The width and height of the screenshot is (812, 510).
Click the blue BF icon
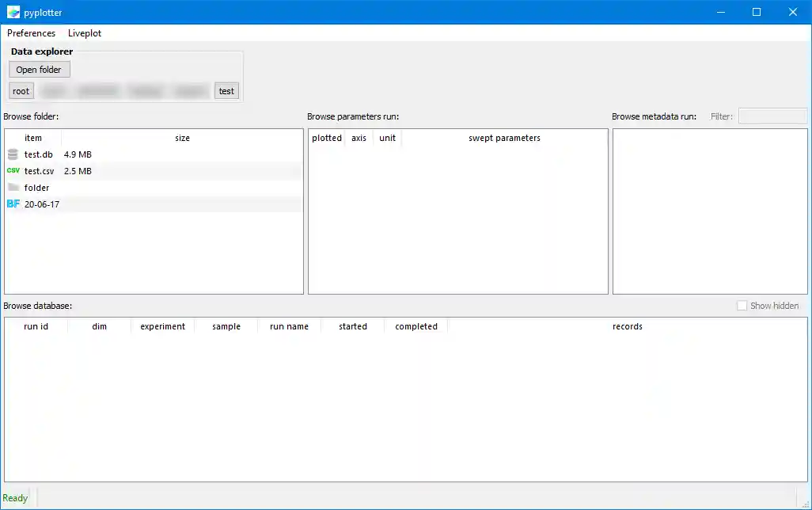tap(13, 204)
